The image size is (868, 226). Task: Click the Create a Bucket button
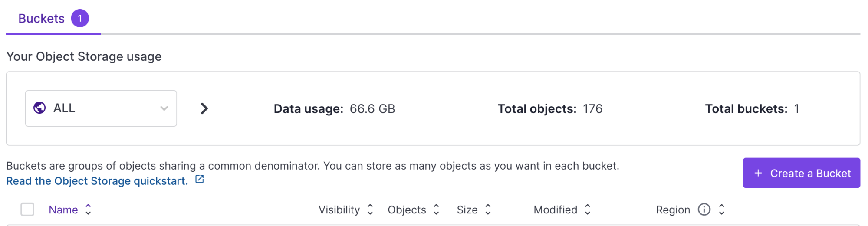point(801,173)
